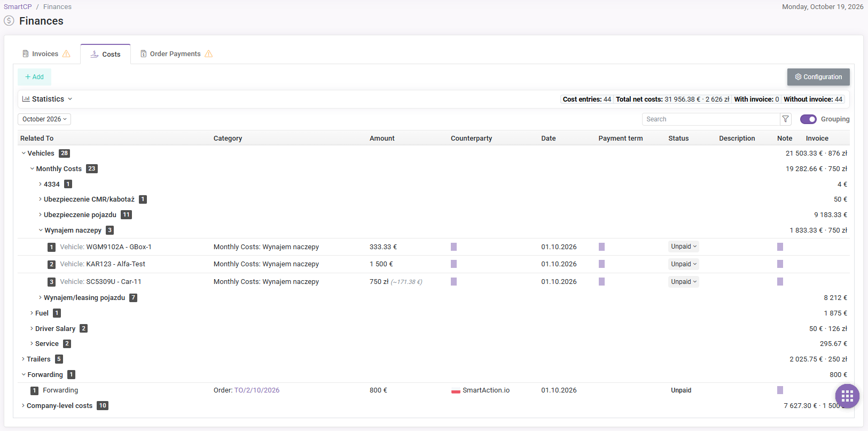Viewport: 868px width, 431px height.
Task: Click note placeholder in Forwarding order row
Action: point(780,390)
